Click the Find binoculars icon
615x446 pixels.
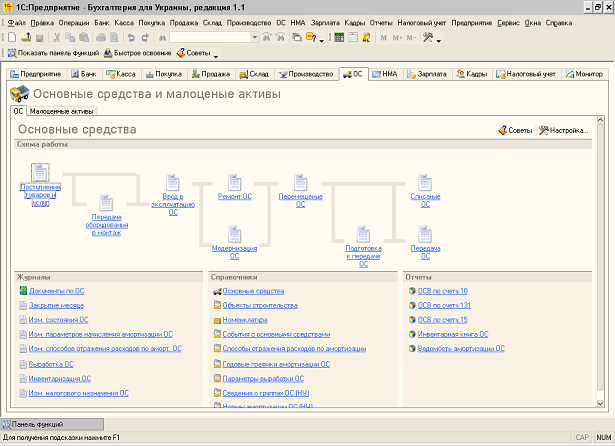(162, 38)
